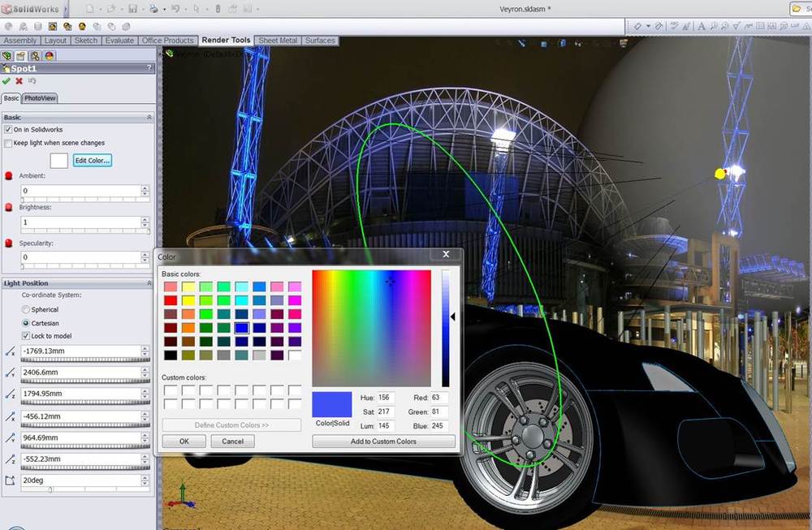Image resolution: width=812 pixels, height=530 pixels.
Task: Open the DisplayManager color ball tab icon
Action: [x=49, y=56]
